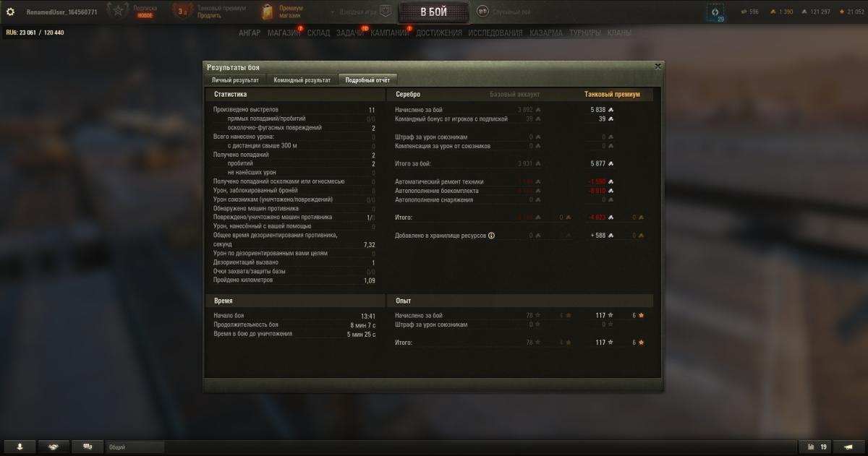Close the battle results window
The height and width of the screenshot is (456, 868).
658,66
